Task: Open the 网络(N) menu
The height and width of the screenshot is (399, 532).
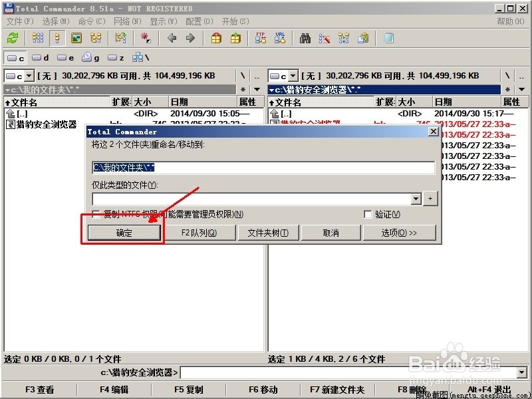Action: [x=127, y=21]
